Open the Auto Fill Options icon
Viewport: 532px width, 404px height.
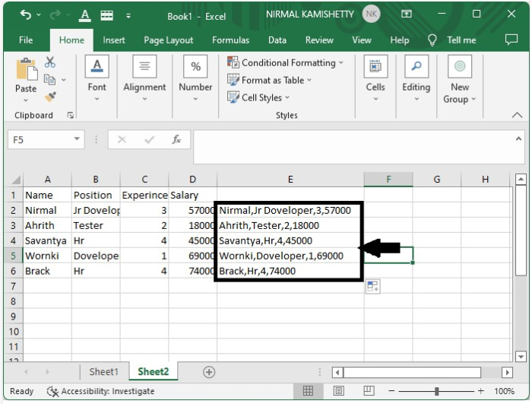click(372, 286)
